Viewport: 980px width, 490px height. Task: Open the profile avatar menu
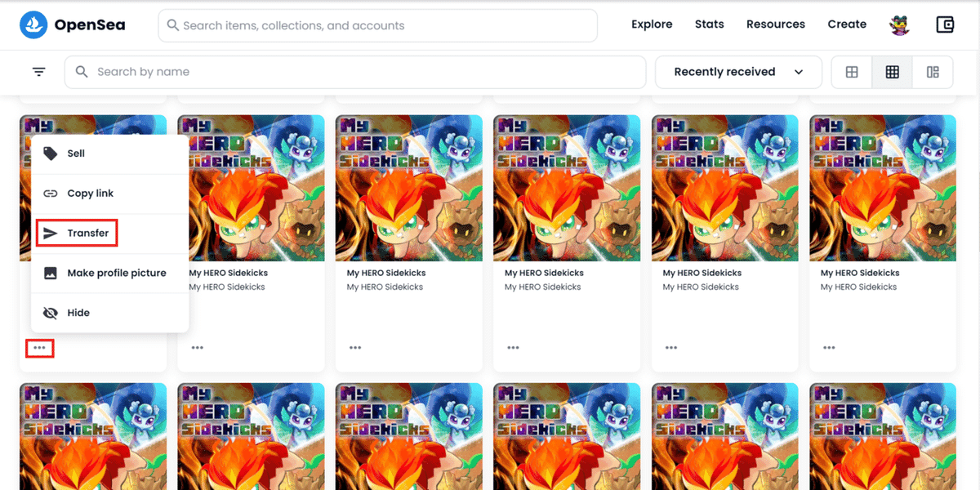[899, 24]
